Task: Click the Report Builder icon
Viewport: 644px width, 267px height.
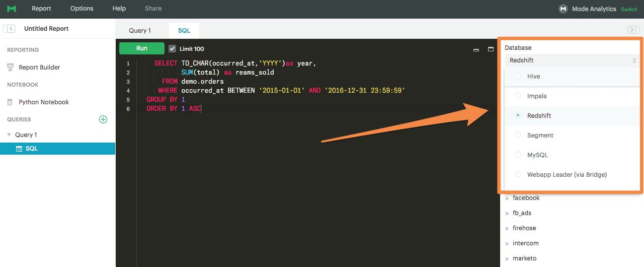Action: click(x=10, y=67)
